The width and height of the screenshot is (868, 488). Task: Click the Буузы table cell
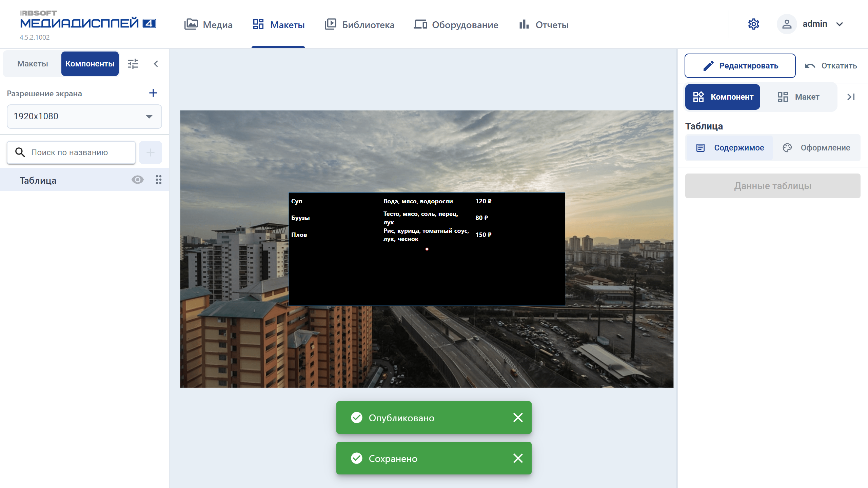tap(300, 218)
